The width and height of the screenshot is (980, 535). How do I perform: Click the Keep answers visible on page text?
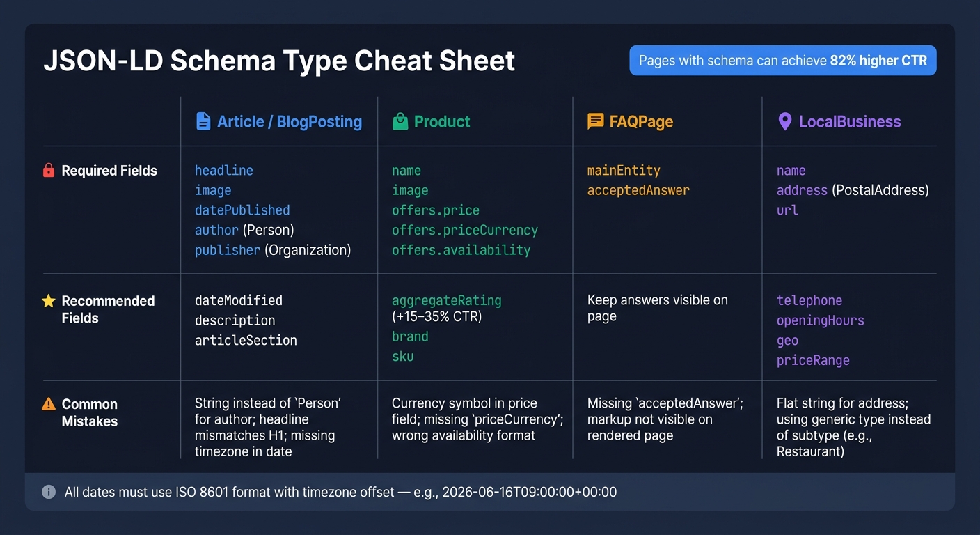point(658,308)
